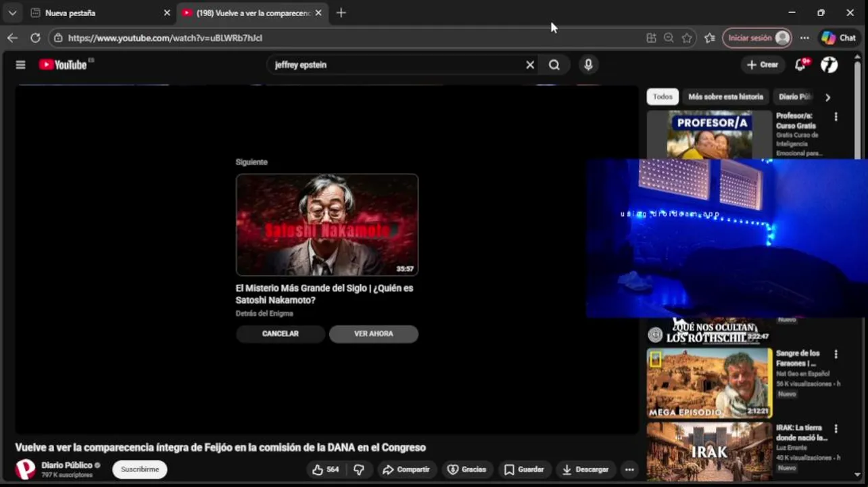Open a new browser tab
The height and width of the screenshot is (487, 868).
tap(341, 13)
